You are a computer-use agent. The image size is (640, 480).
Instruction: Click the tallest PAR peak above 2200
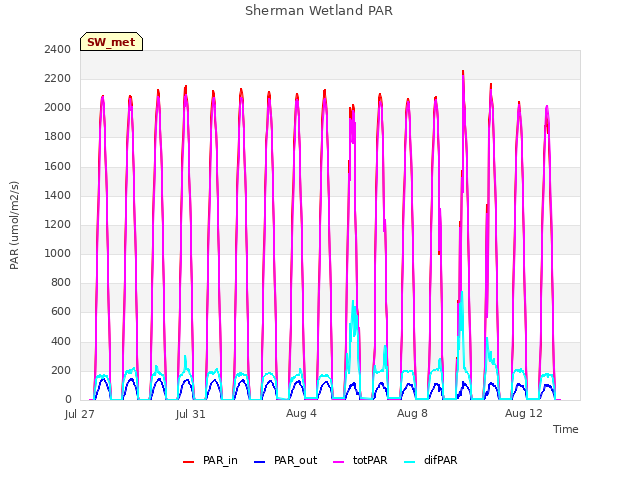point(463,73)
